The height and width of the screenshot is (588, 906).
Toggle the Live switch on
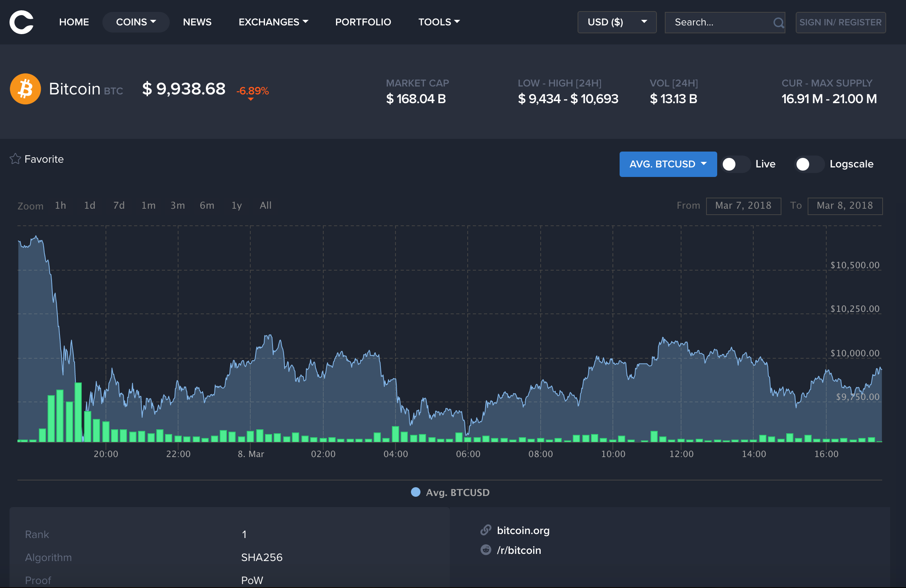click(x=735, y=164)
